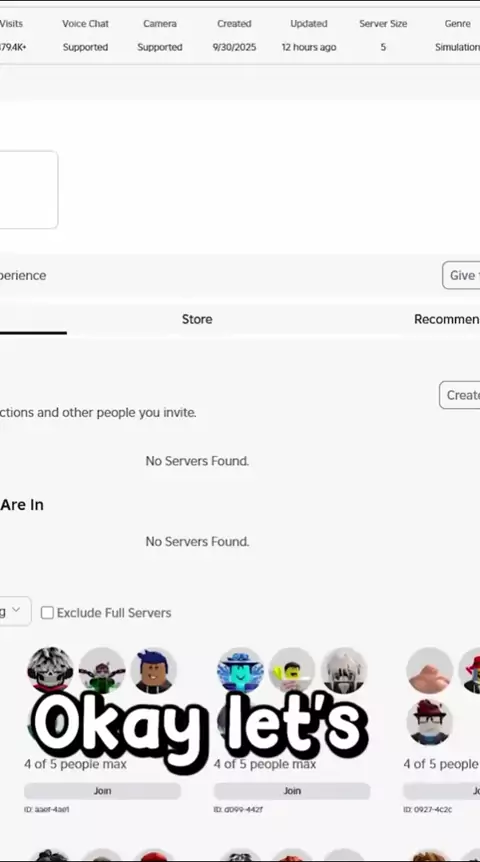Switch to the Store tab
This screenshot has height=862, width=480.
(x=197, y=319)
